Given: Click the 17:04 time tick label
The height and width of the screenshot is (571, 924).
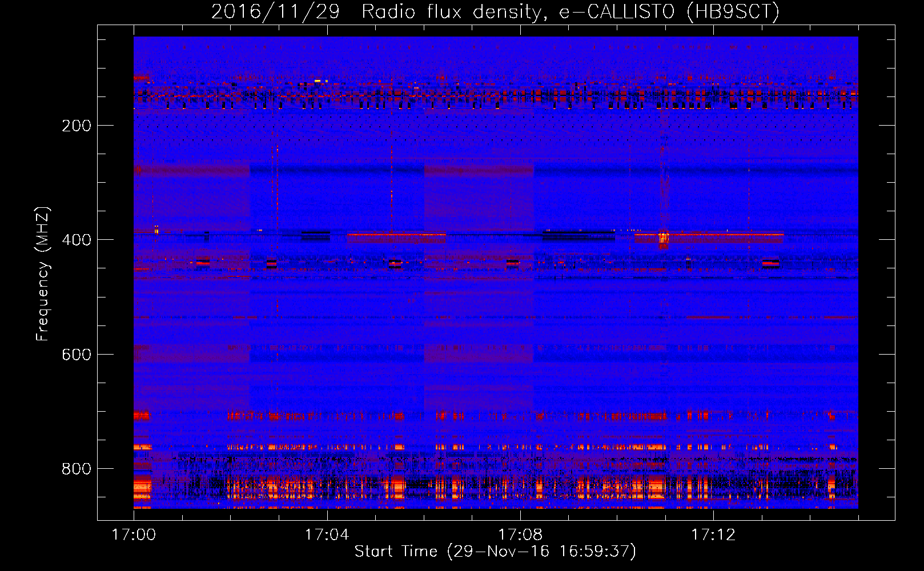Looking at the screenshot, I should coord(327,535).
